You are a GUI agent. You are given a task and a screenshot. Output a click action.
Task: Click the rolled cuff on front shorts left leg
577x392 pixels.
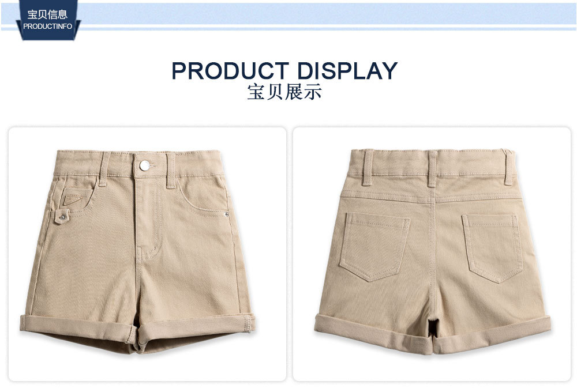coord(78,329)
